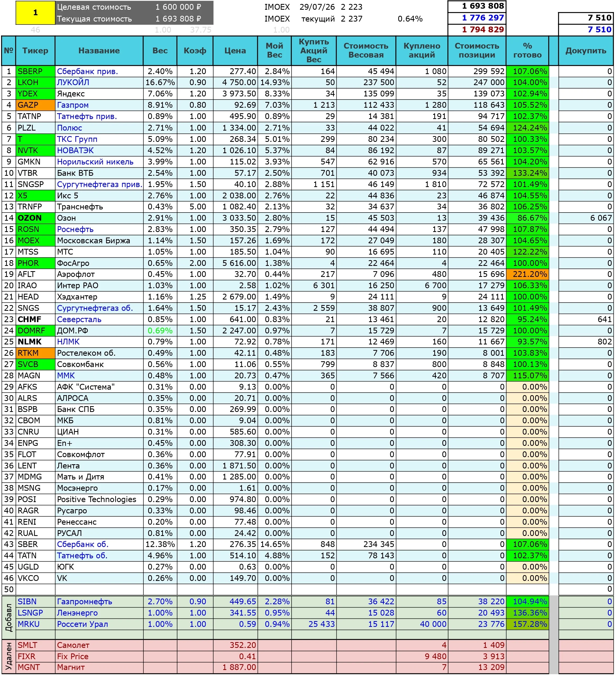Select the blue 7 510 cell
Viewport: 616px width, 676px height.
pos(586,29)
